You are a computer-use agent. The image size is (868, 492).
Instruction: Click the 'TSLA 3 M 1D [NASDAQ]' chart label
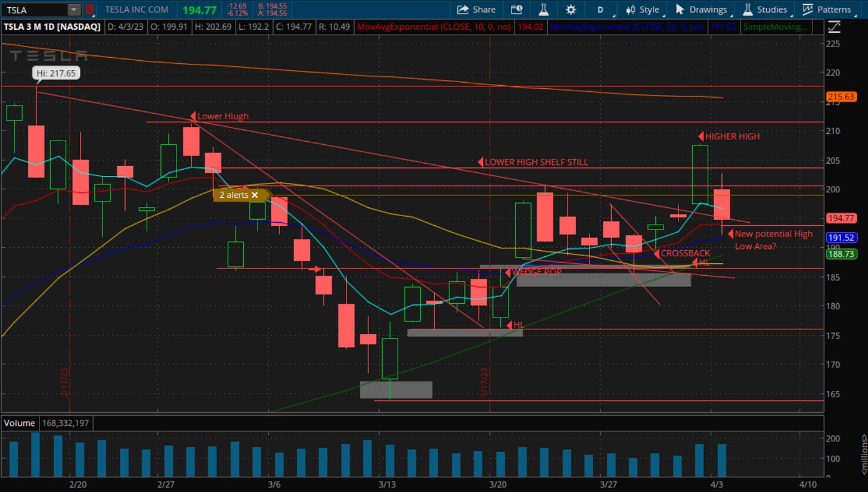pos(52,27)
